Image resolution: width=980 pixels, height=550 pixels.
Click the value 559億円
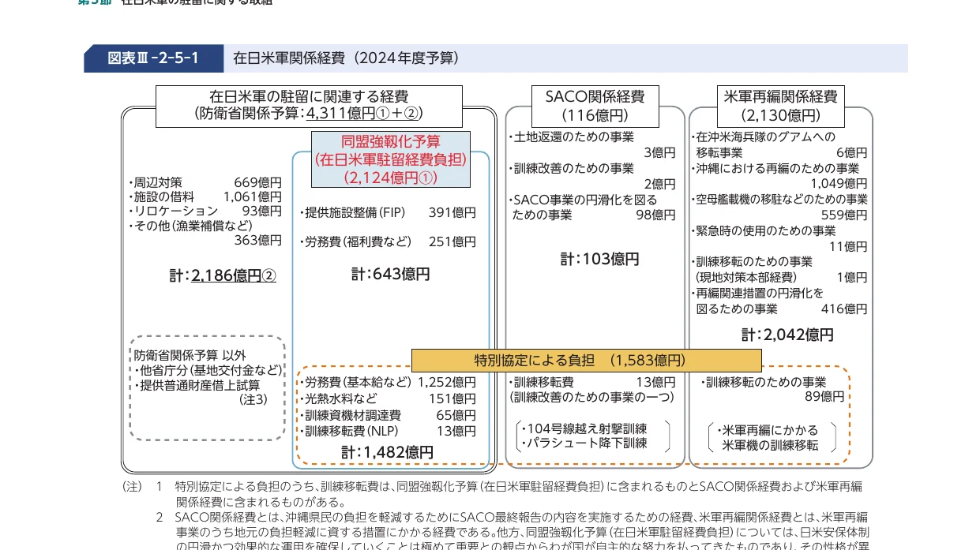pyautogui.click(x=844, y=215)
